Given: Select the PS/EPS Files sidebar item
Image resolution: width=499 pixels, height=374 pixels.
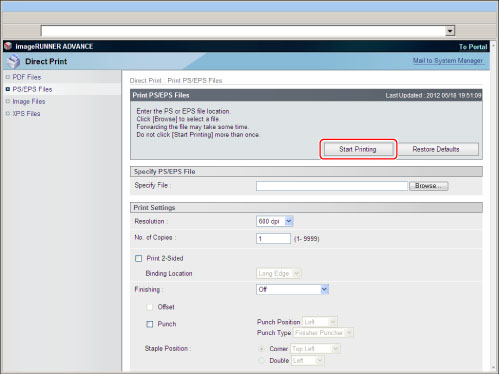Looking at the screenshot, I should coord(32,89).
